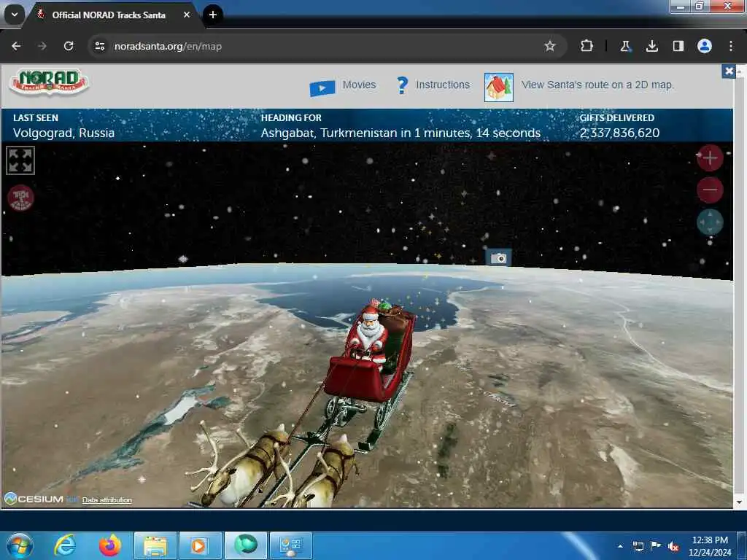747x560 pixels.
Task: Open the taskbar clock and date
Action: [710, 546]
